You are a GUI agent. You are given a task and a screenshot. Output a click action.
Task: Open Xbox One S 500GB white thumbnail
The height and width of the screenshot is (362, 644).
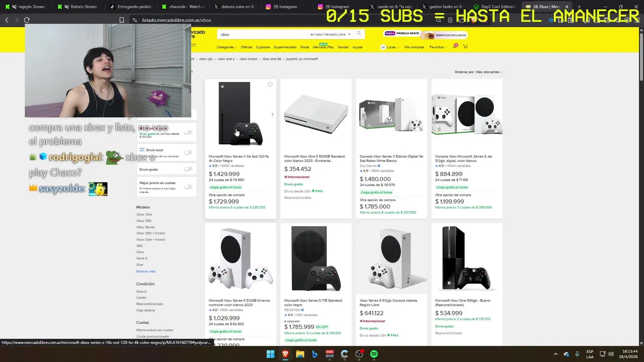(x=316, y=115)
